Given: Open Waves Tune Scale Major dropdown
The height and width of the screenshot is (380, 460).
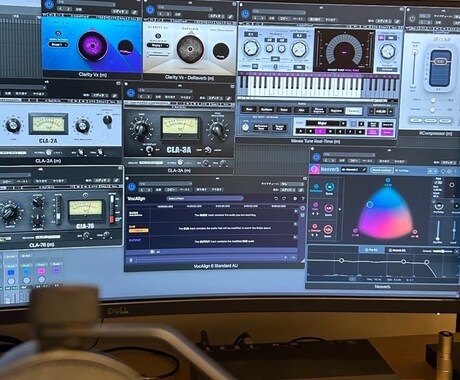Looking at the screenshot, I should pyautogui.click(x=326, y=124).
